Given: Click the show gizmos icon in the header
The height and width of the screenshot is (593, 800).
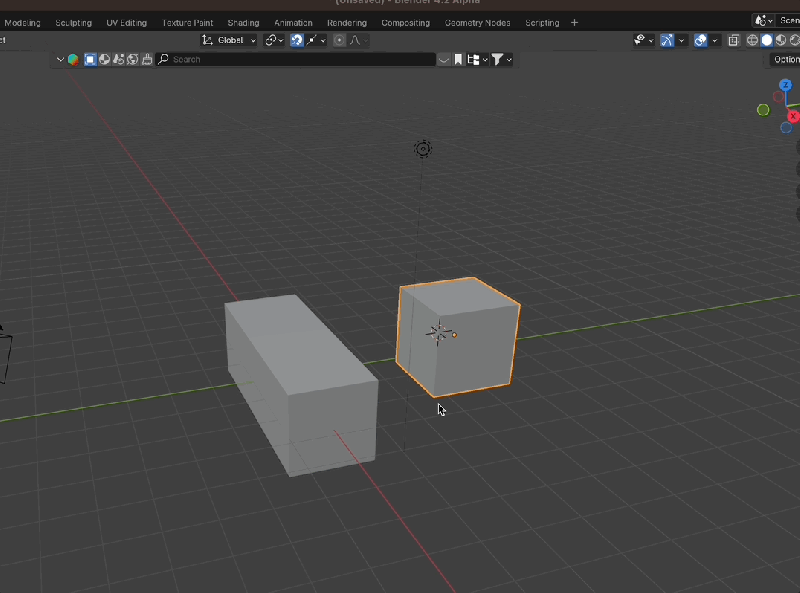Looking at the screenshot, I should point(668,40).
